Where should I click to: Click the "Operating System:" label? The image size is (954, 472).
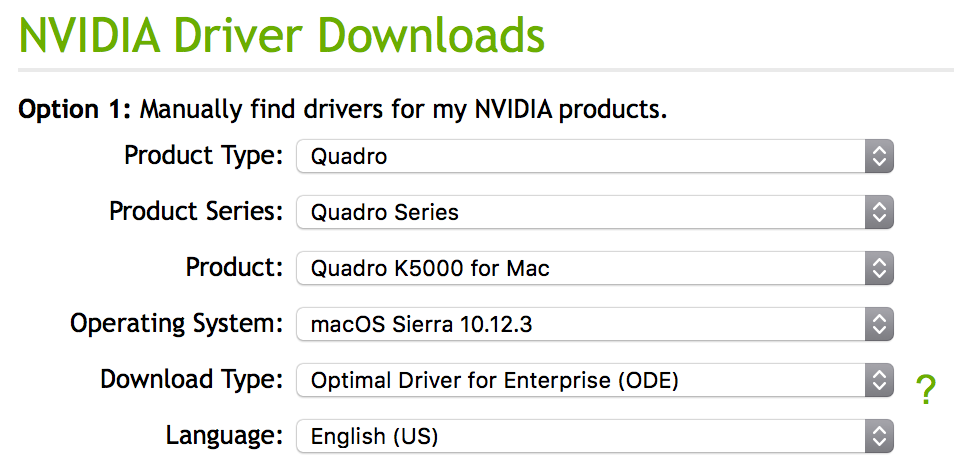pyautogui.click(x=177, y=324)
